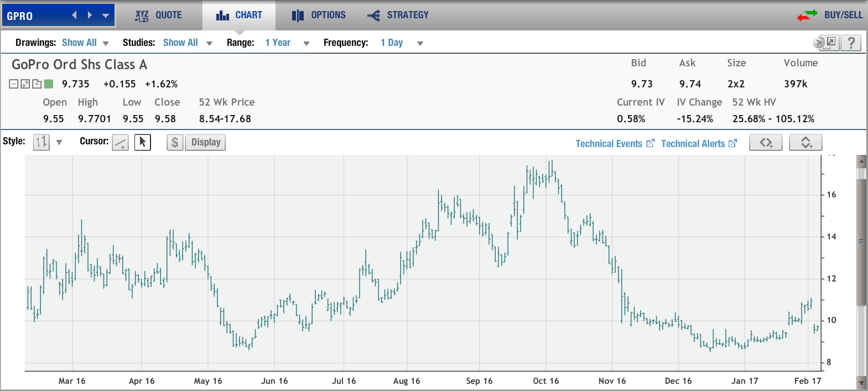868x391 pixels.
Task: Go to the STRATEGY tab
Action: click(x=398, y=15)
